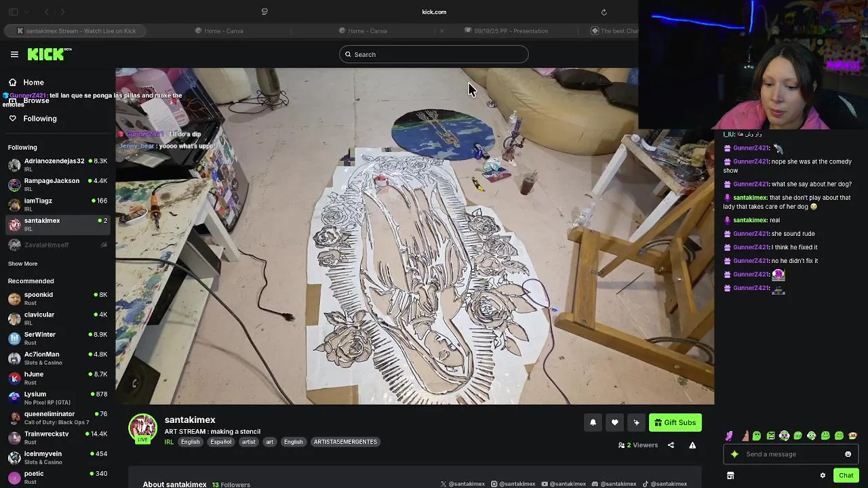
Task: Click the green Chat send button
Action: click(x=846, y=475)
